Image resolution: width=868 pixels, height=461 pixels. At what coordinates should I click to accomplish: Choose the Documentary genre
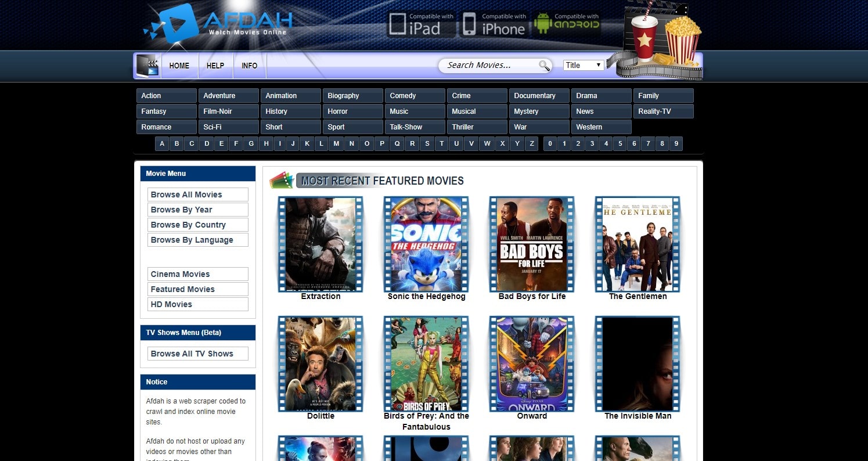[x=539, y=96]
